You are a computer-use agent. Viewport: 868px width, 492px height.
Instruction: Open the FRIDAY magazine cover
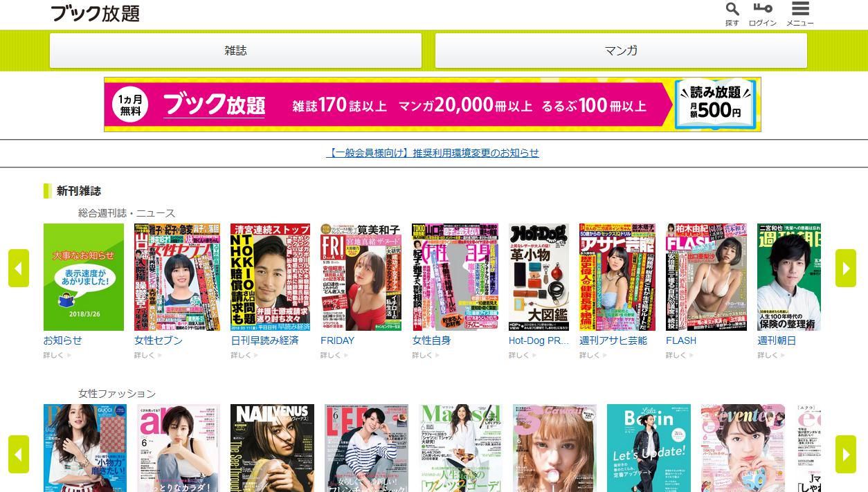click(361, 277)
